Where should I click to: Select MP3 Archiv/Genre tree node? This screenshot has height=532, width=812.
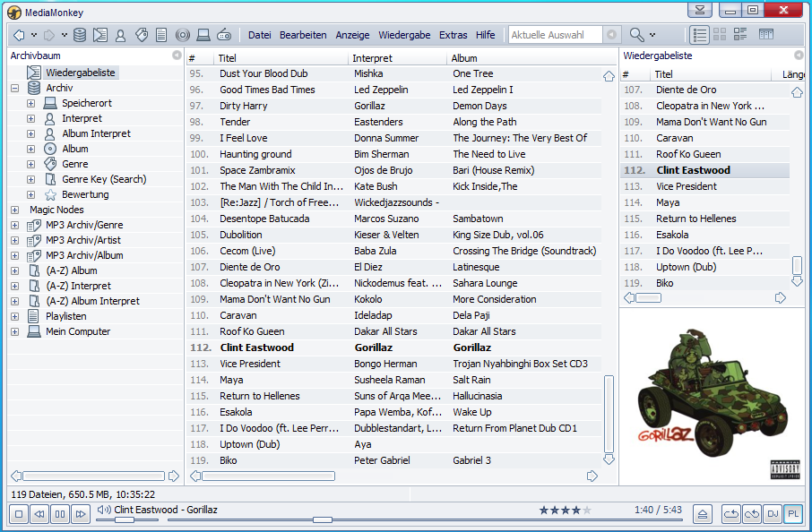tap(84, 225)
